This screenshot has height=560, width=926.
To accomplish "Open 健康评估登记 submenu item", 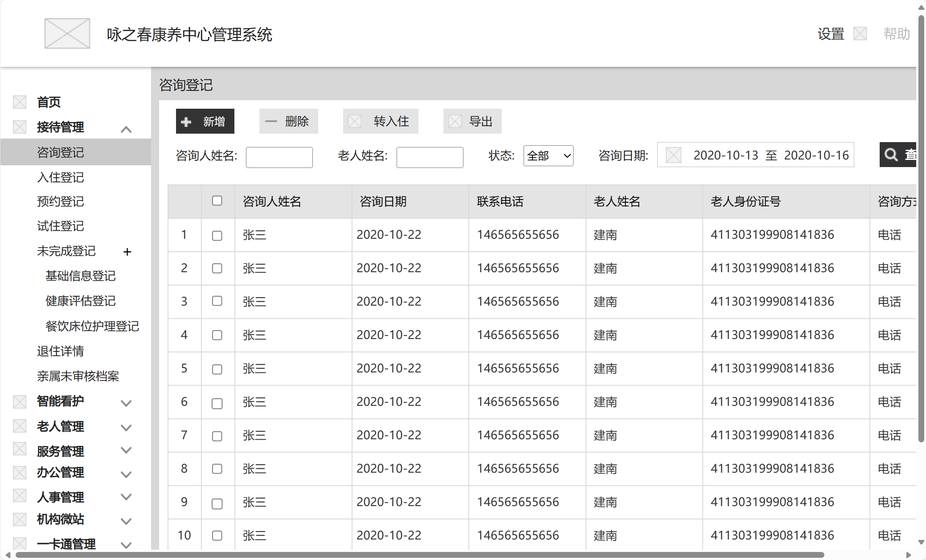I will 81,301.
